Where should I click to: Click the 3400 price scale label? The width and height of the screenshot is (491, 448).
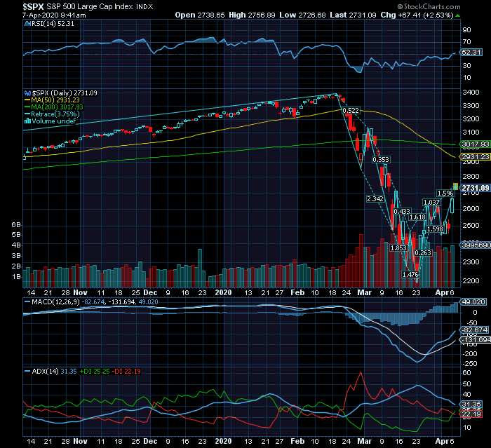coord(471,93)
